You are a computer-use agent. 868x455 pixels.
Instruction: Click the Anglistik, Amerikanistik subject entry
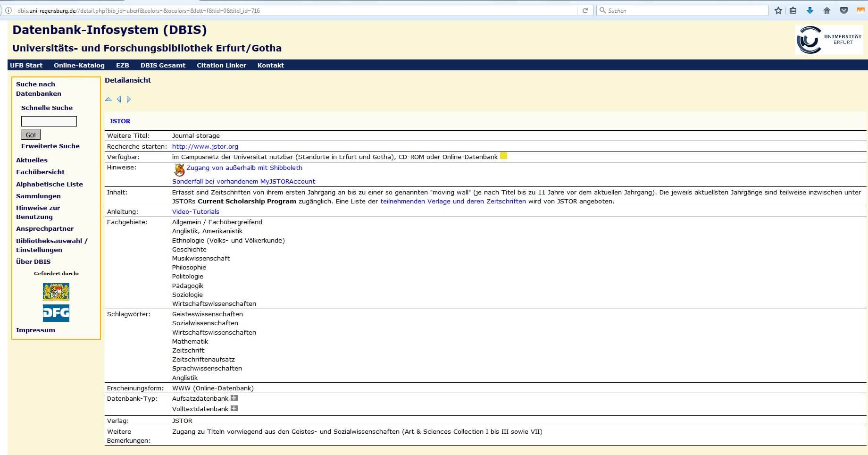coord(208,231)
